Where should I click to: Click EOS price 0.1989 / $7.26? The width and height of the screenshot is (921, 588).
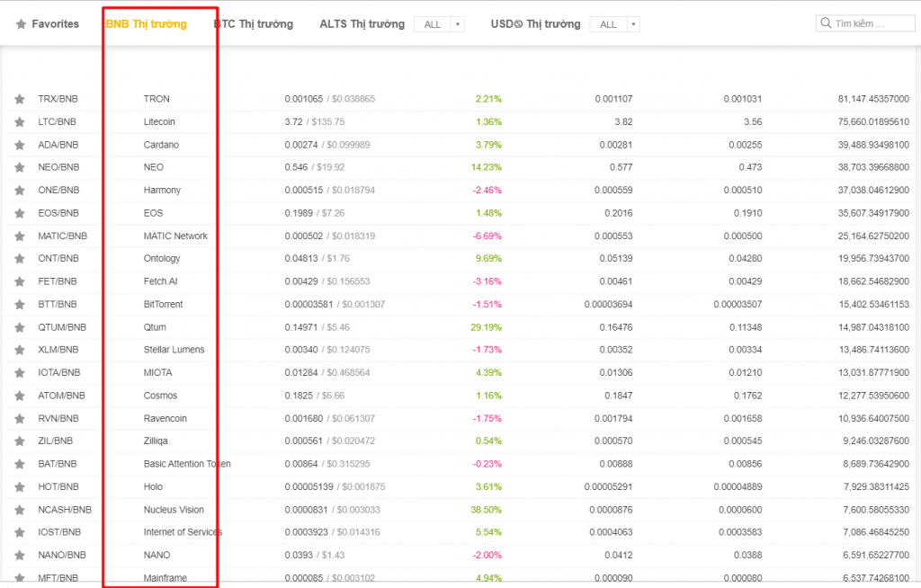pyautogui.click(x=314, y=213)
